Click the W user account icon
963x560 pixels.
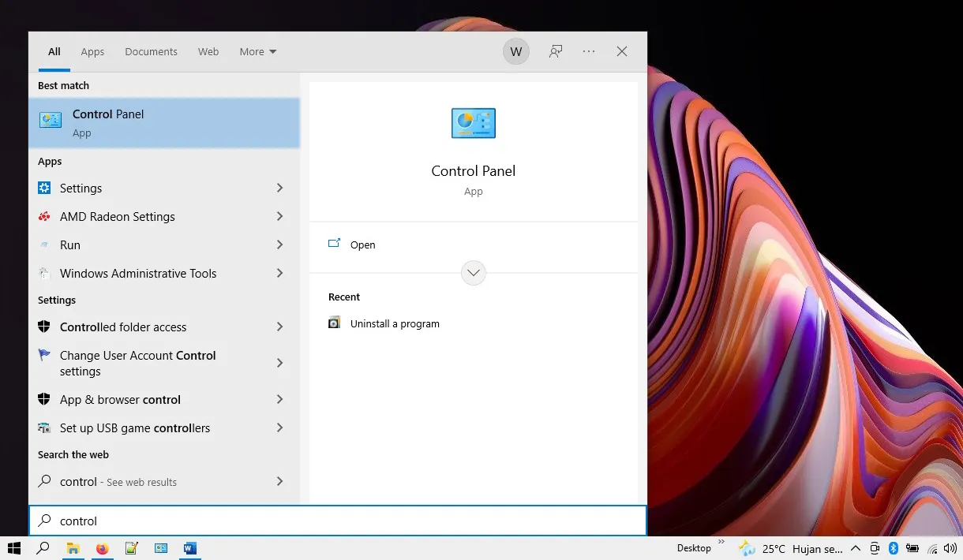pyautogui.click(x=516, y=50)
